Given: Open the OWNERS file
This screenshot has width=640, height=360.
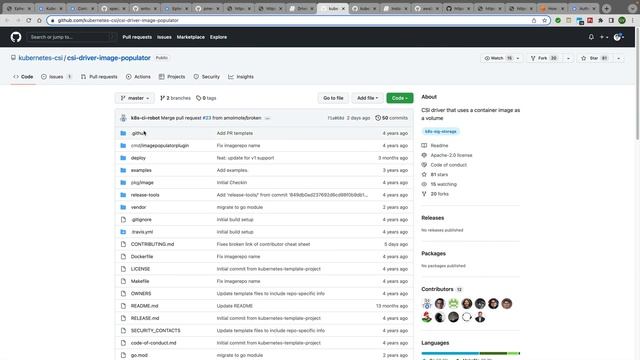Looking at the screenshot, I should pos(141,293).
